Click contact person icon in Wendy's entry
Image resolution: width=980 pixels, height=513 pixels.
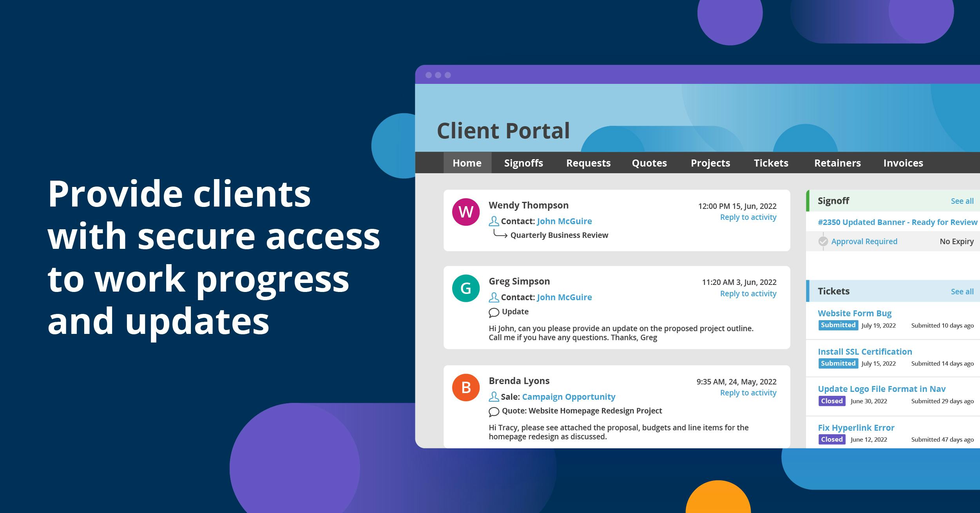point(494,221)
